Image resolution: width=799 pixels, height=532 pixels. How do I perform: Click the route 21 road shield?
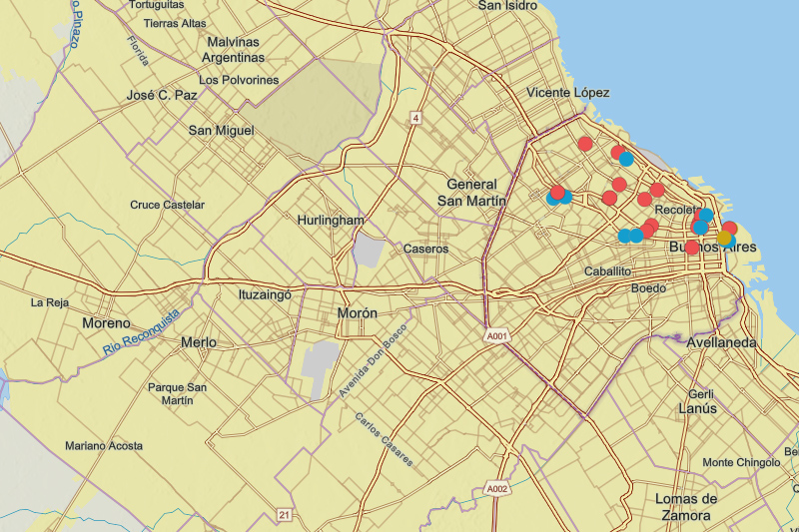tap(284, 514)
